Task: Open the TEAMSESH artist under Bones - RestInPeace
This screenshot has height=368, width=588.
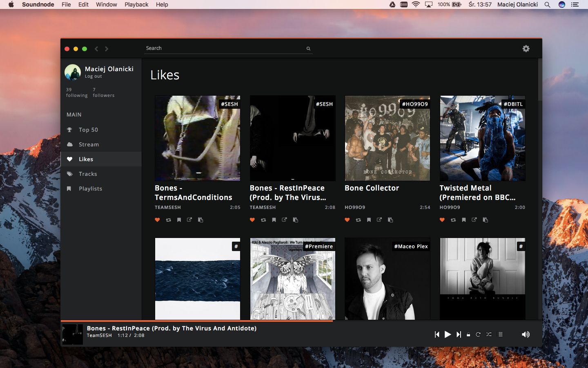Action: click(263, 207)
